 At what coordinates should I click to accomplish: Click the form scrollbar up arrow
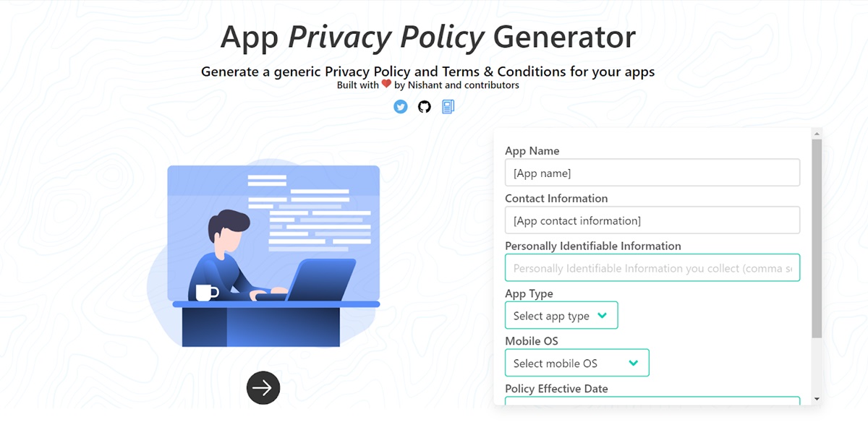pos(817,134)
